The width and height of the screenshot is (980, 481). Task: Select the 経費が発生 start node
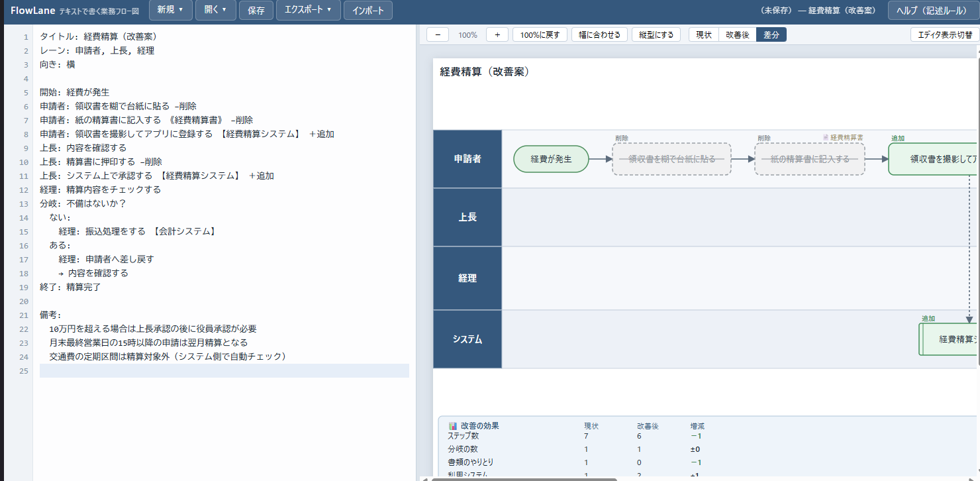point(551,159)
